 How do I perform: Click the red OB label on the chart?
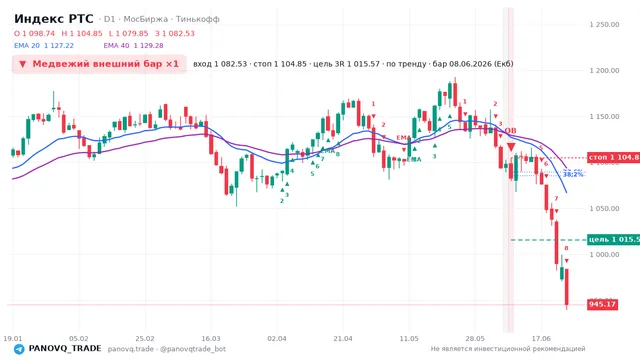(510, 131)
